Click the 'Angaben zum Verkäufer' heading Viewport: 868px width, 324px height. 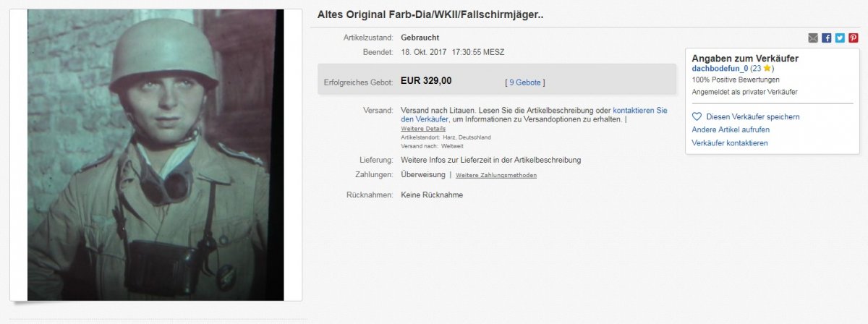tap(745, 58)
